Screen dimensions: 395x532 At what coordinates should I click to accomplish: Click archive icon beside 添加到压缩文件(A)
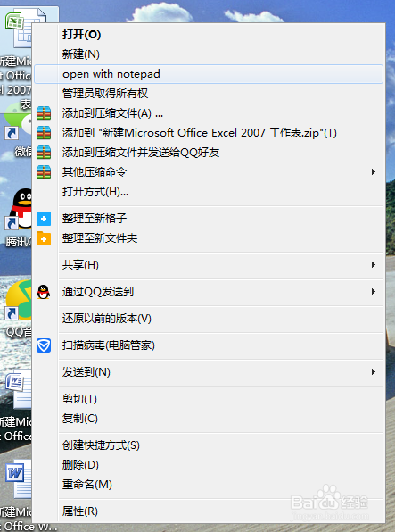coord(44,113)
